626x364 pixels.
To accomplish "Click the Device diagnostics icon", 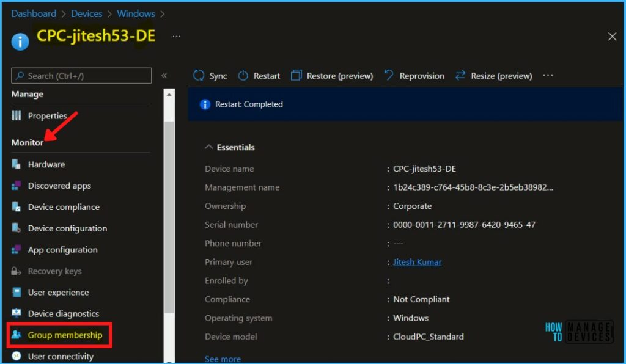I will coord(17,313).
